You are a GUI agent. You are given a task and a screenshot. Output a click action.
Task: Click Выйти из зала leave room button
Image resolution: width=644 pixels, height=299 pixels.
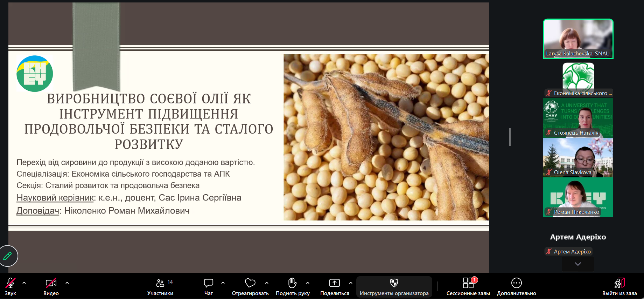coord(619,286)
